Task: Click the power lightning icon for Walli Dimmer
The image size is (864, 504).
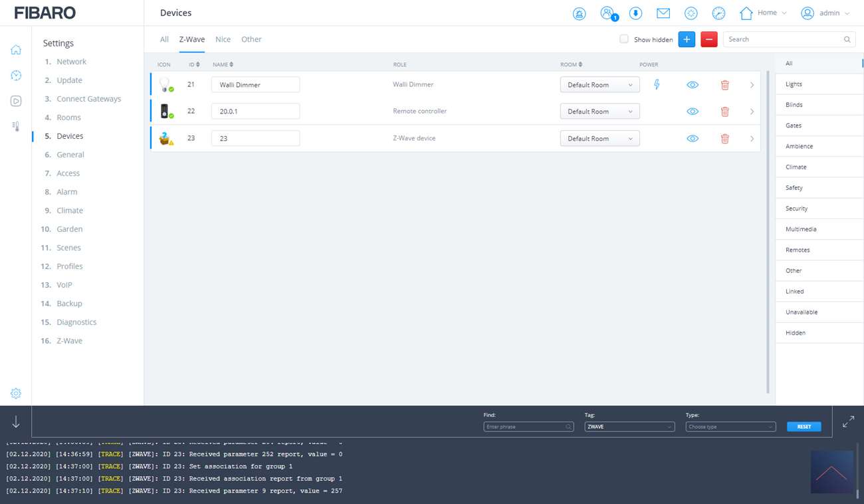Action: click(x=657, y=84)
